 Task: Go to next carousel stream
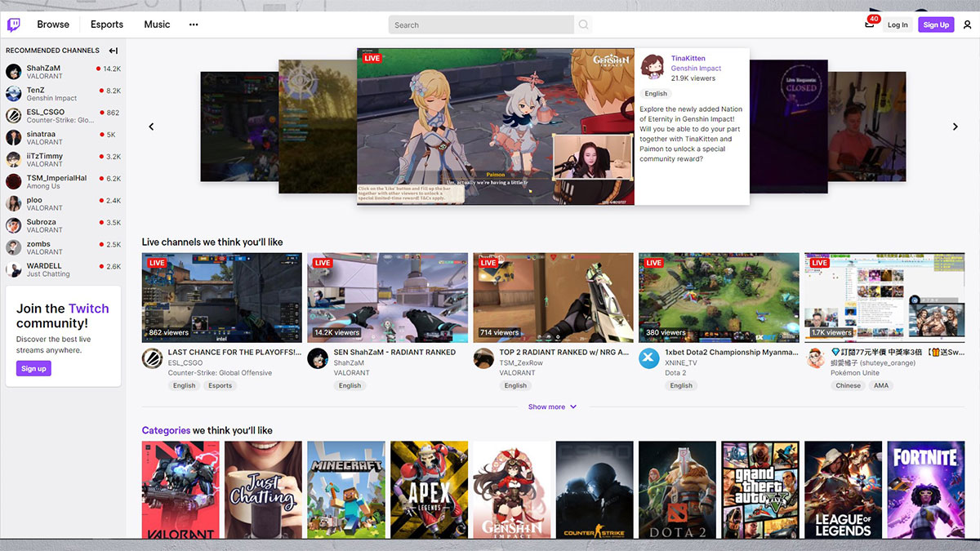(x=955, y=127)
